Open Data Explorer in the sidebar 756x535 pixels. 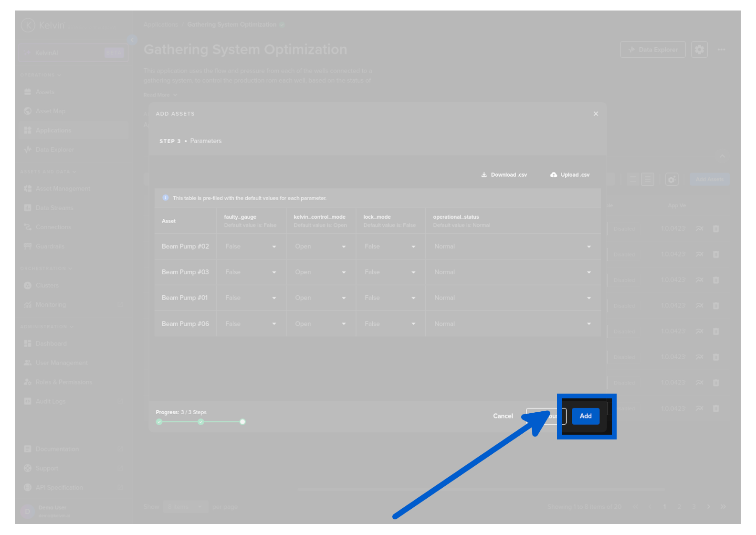pyautogui.click(x=54, y=150)
